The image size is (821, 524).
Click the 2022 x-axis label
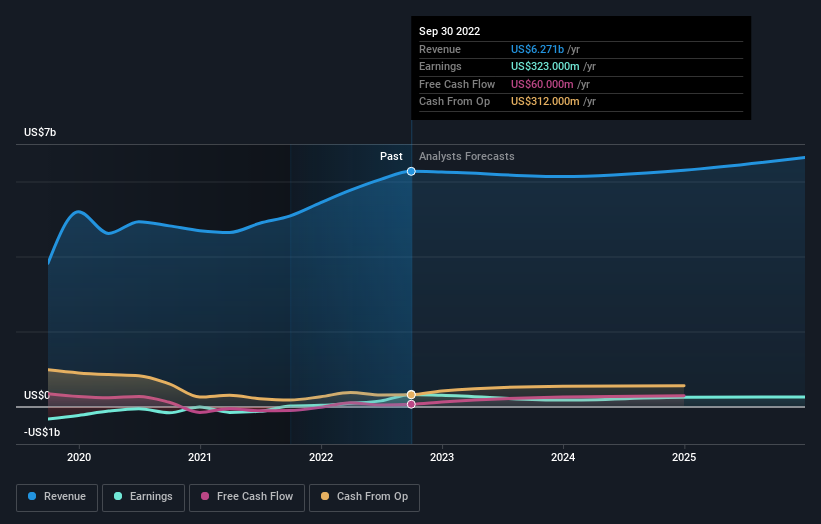coord(321,457)
